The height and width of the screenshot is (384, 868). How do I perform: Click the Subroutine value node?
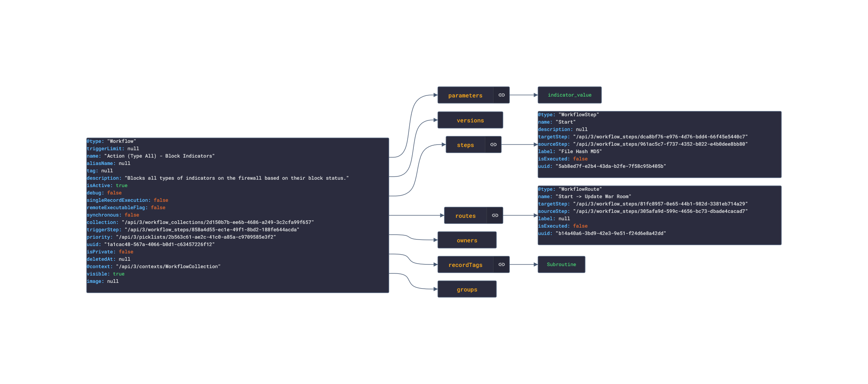[561, 264]
